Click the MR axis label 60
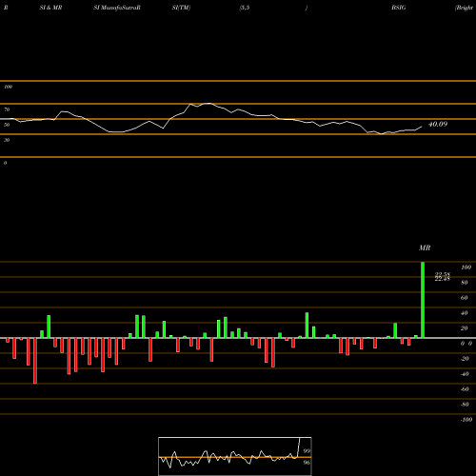This screenshot has width=476, height=476. click(x=465, y=298)
